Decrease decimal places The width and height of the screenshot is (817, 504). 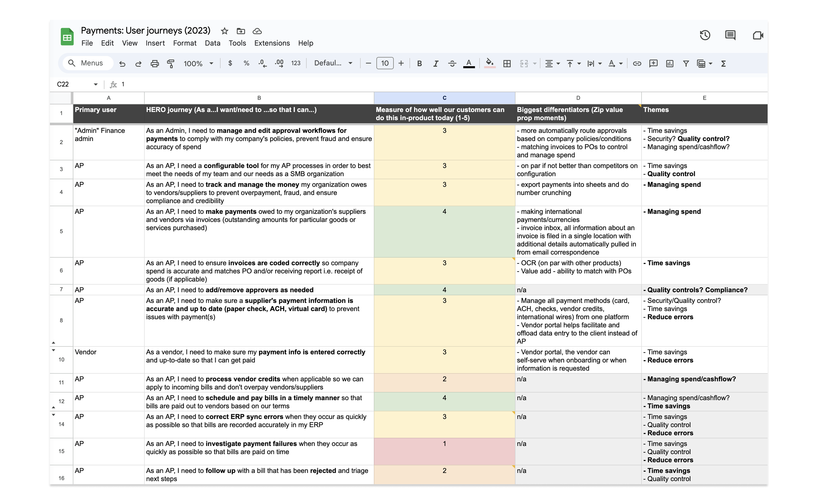tap(263, 63)
